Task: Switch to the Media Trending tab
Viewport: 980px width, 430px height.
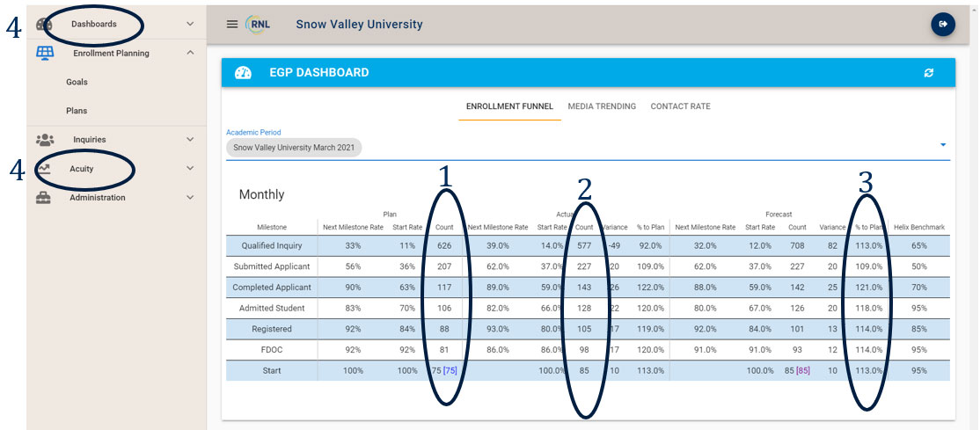Action: coord(602,106)
